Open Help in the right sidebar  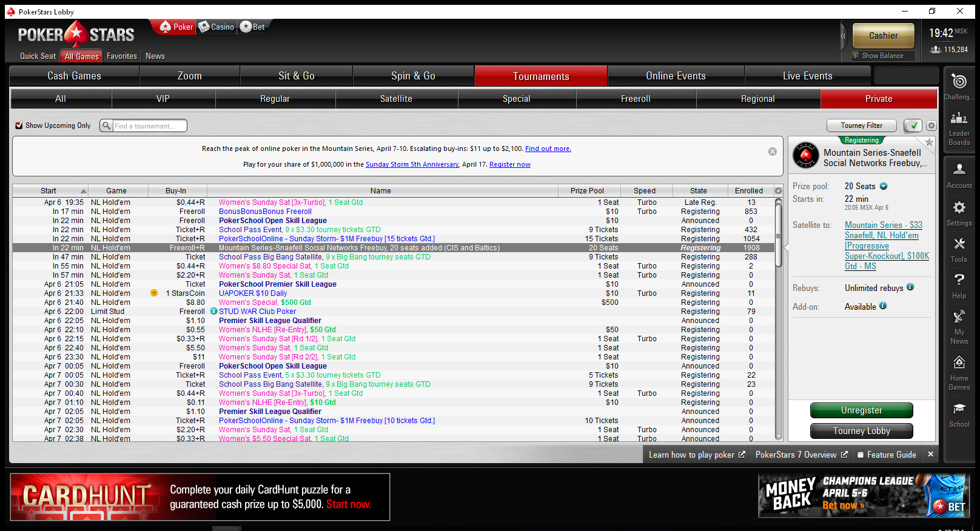click(959, 286)
